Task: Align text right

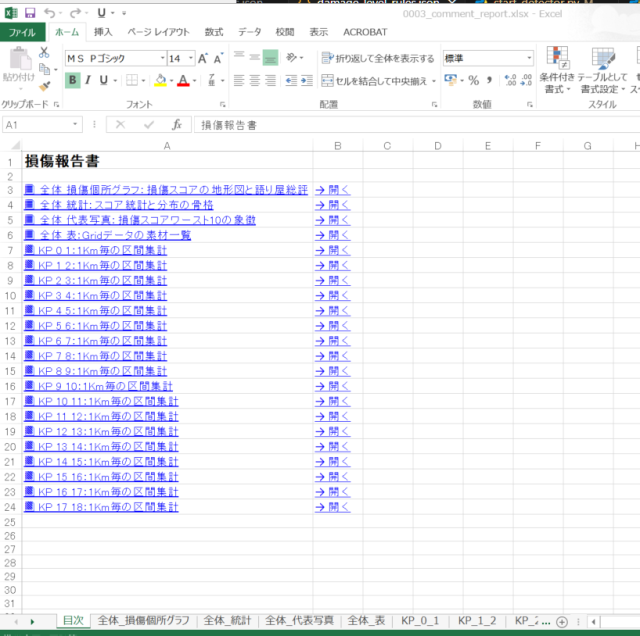Action: point(270,80)
